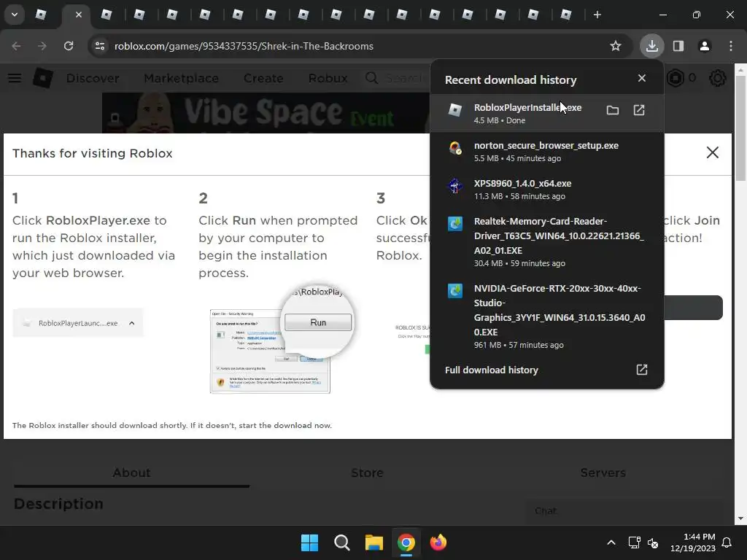
Task: Click the Vibe Space Event banner
Action: tap(266, 113)
